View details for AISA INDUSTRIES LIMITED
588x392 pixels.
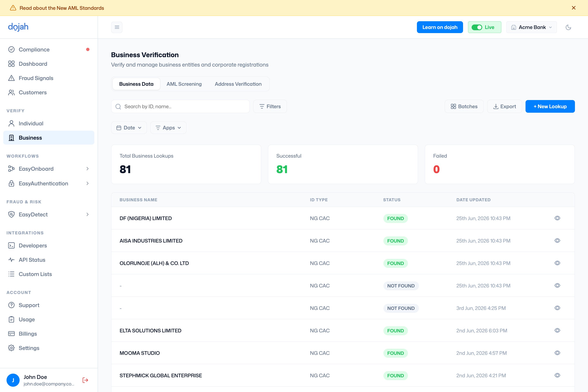tap(557, 241)
